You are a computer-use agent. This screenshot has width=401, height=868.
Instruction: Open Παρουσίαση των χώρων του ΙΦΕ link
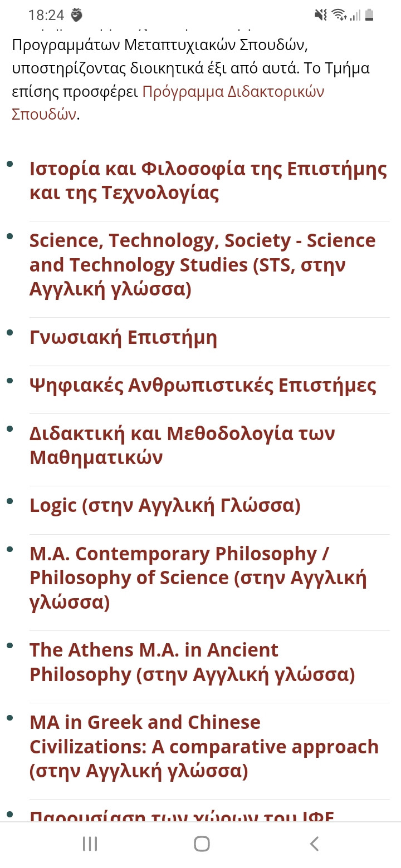coord(182,816)
